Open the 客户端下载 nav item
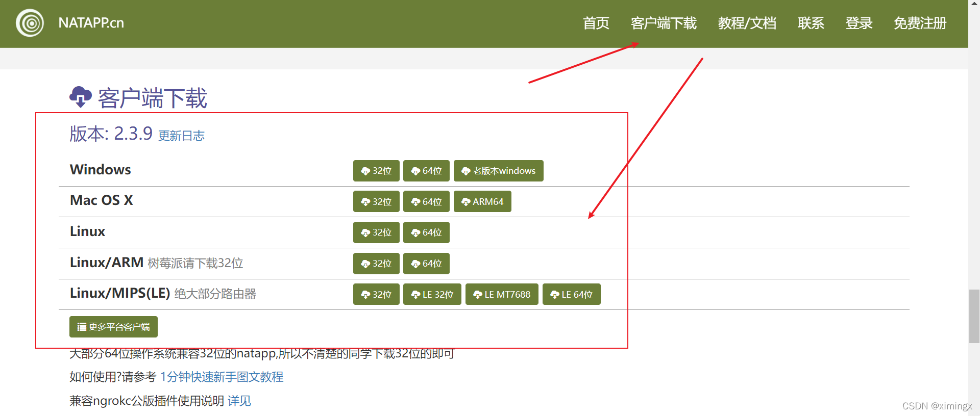This screenshot has width=980, height=416. (664, 23)
